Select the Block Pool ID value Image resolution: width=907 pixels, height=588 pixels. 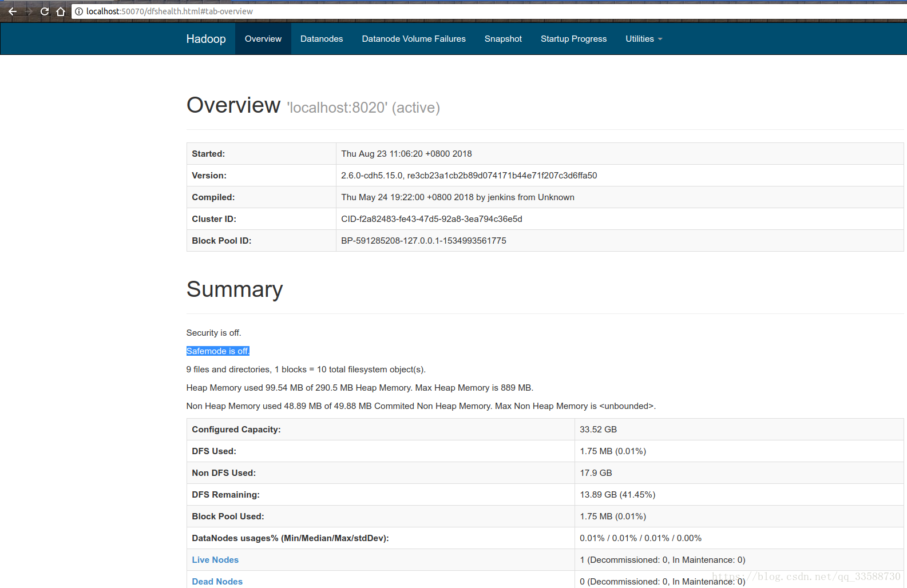coord(423,241)
